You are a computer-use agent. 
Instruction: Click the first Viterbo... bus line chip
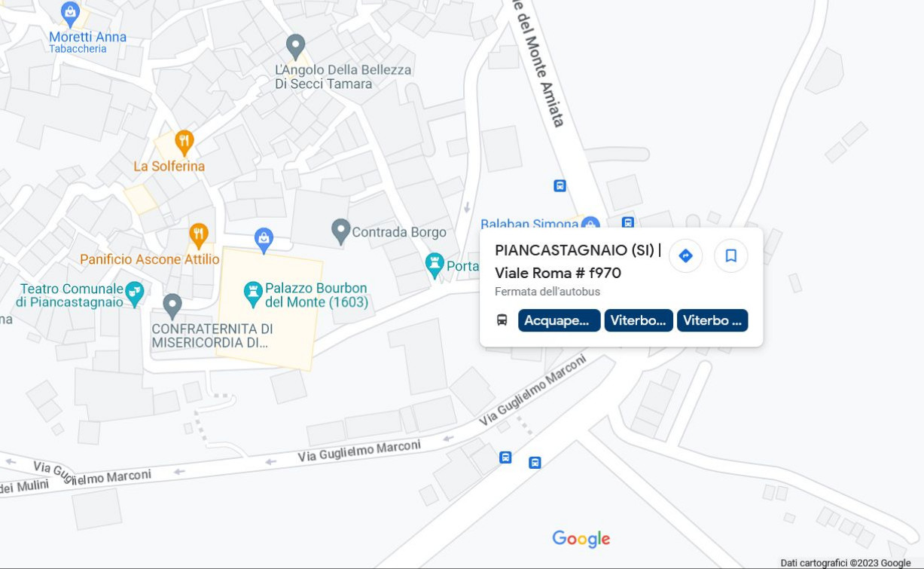pyautogui.click(x=639, y=320)
